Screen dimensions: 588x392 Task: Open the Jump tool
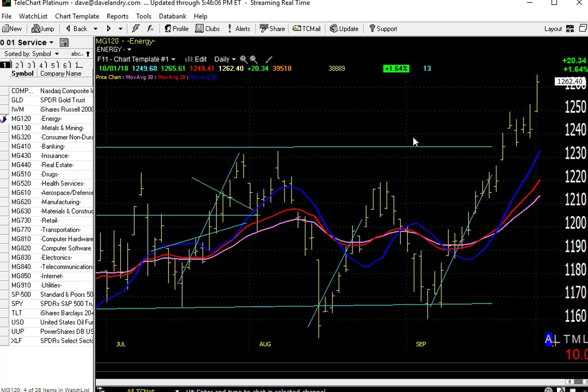(x=43, y=29)
